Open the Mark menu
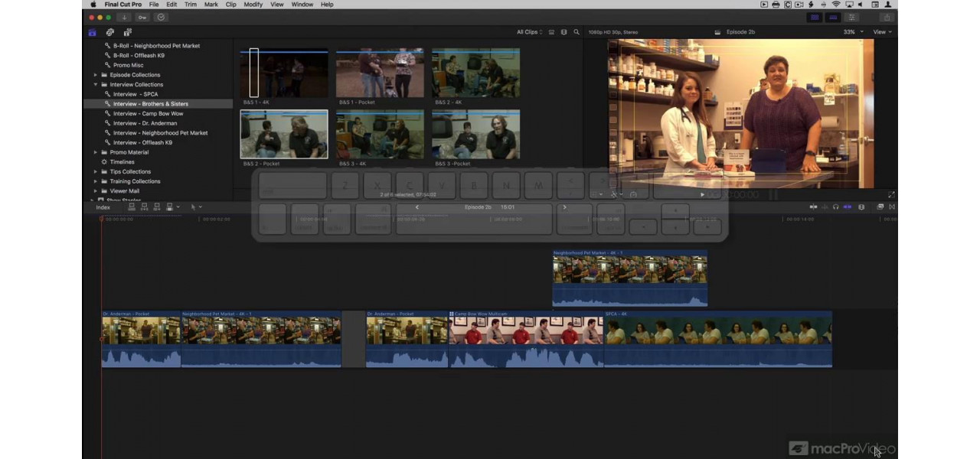The image size is (980, 459). (x=211, y=5)
